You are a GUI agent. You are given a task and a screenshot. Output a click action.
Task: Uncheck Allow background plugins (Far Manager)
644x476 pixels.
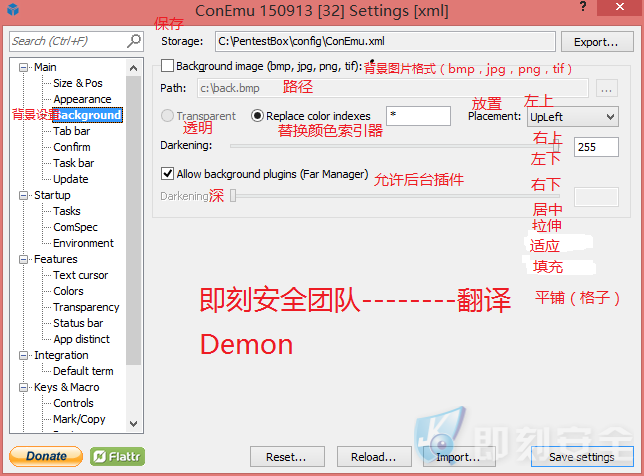167,174
